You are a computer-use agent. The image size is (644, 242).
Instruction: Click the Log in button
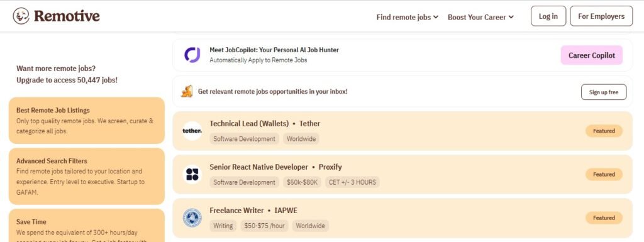[x=548, y=16]
